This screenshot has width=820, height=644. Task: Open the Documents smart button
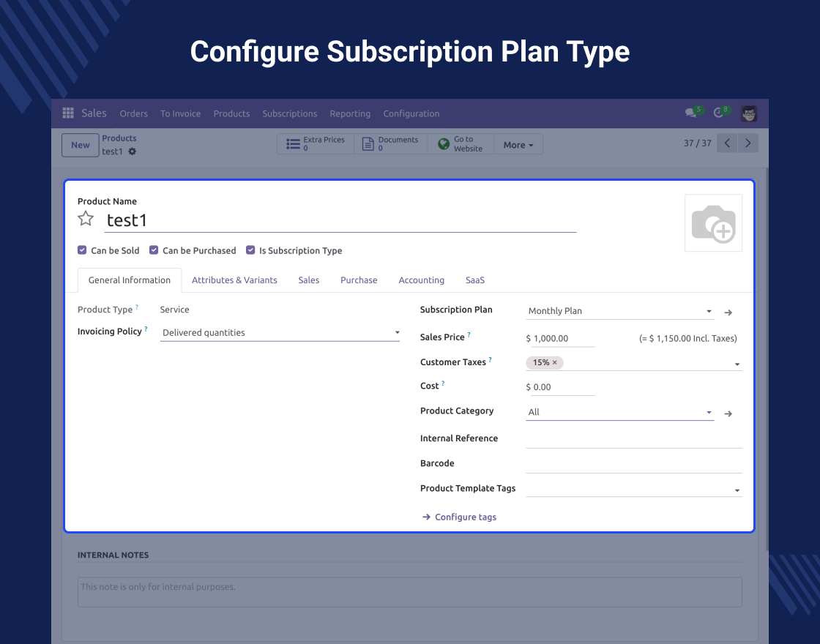click(x=391, y=143)
